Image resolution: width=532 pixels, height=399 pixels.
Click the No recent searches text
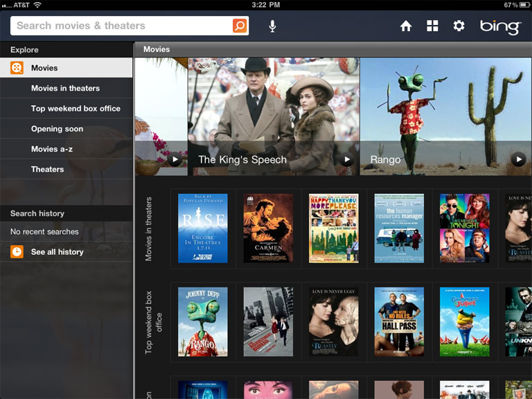[x=44, y=232]
